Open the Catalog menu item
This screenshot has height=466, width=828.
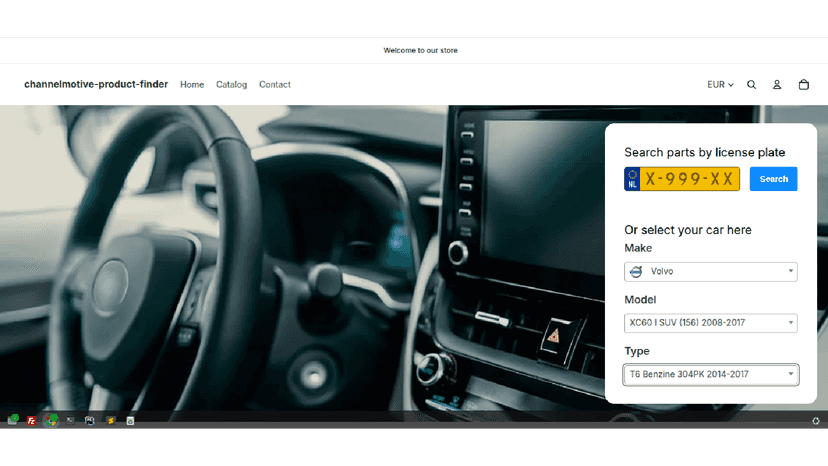tap(231, 85)
